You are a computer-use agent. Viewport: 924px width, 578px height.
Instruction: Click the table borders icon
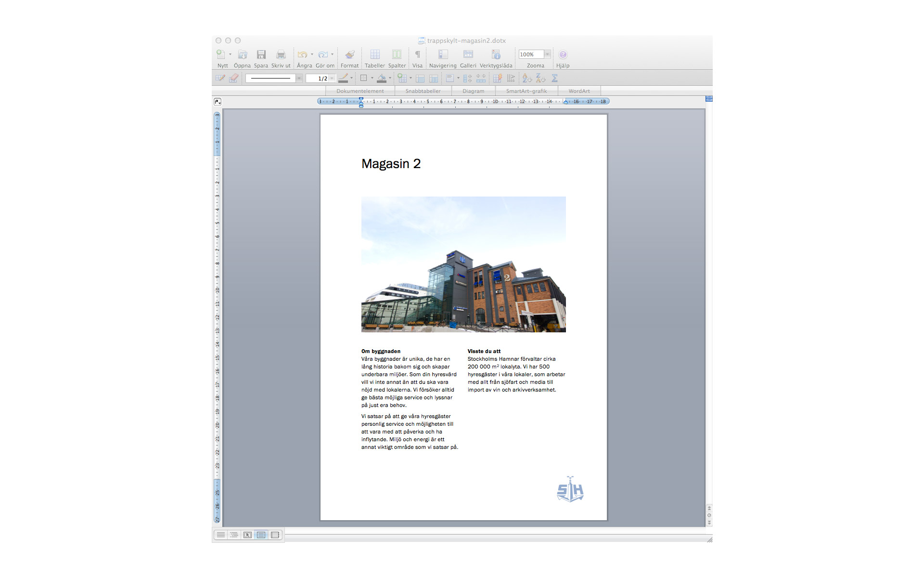364,78
